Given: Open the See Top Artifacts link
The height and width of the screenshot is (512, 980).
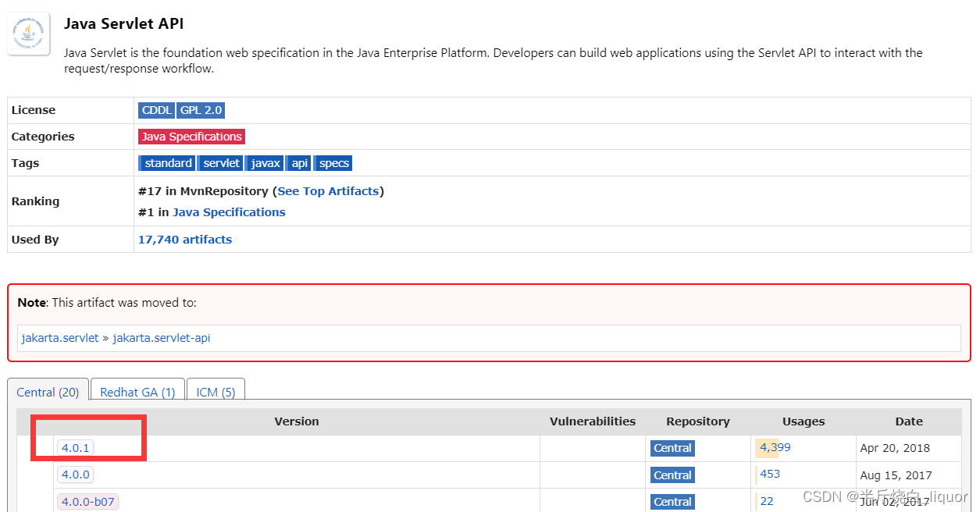Looking at the screenshot, I should point(327,190).
